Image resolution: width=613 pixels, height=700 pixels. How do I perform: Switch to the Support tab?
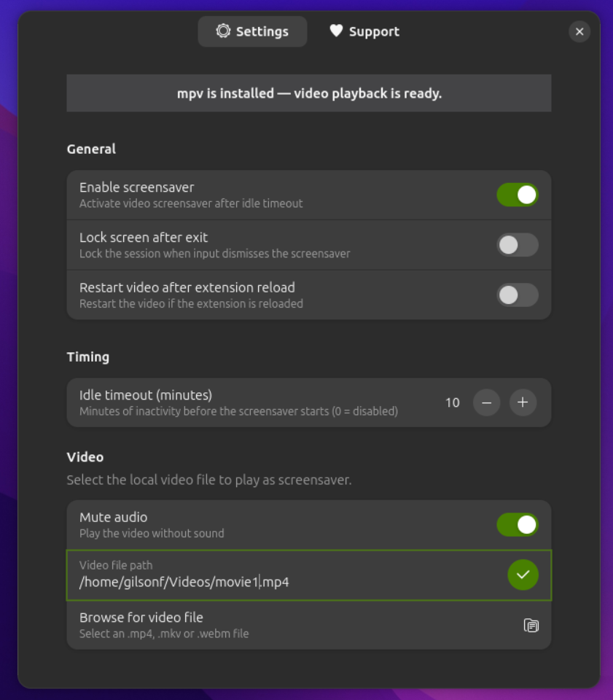point(364,31)
